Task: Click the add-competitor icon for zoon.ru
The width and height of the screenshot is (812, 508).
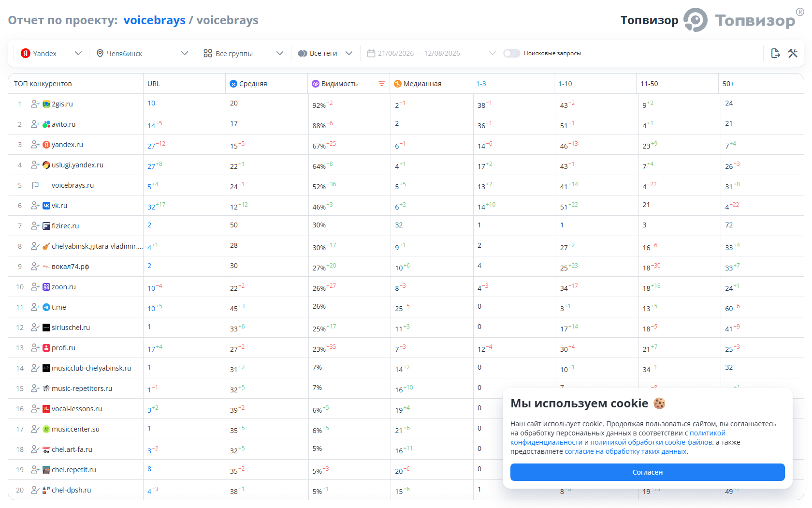Action: tap(35, 287)
